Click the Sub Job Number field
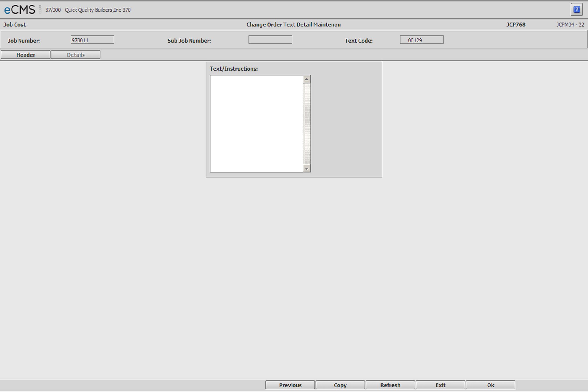 [270, 40]
